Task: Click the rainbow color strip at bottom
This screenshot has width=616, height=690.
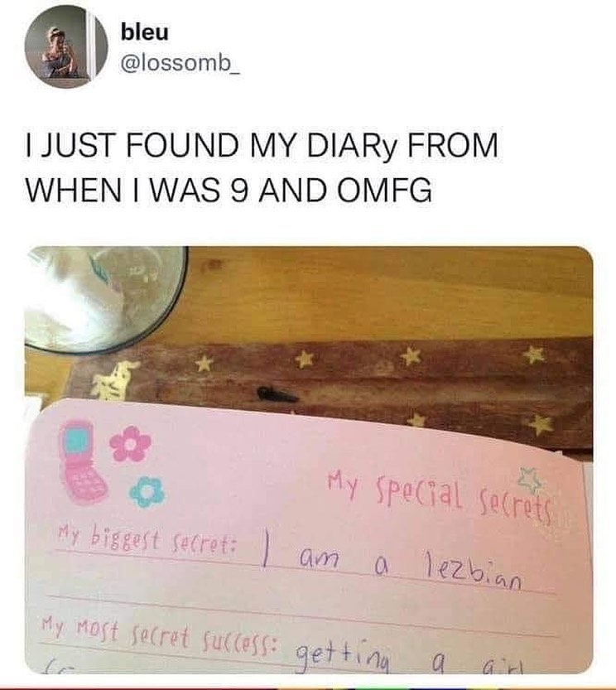Action: (308, 687)
